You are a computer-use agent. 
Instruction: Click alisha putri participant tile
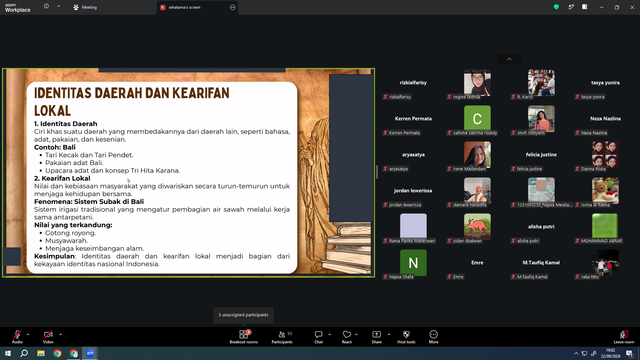(x=541, y=227)
